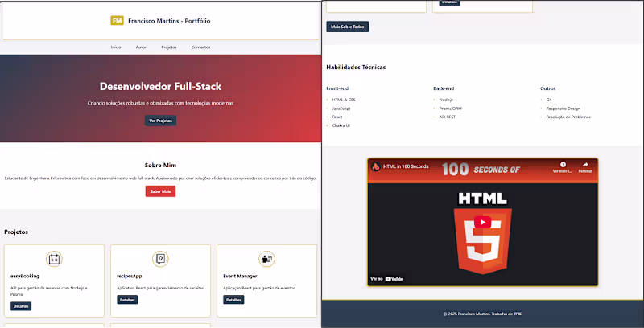Click the Prisma ORM skill item
Viewport: 644px width, 328px height.
tap(451, 109)
